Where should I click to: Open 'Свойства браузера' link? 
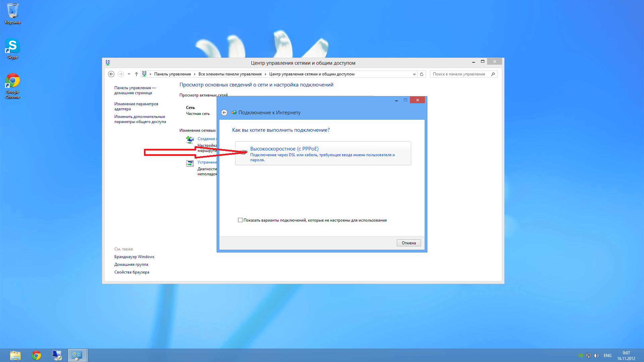[132, 272]
